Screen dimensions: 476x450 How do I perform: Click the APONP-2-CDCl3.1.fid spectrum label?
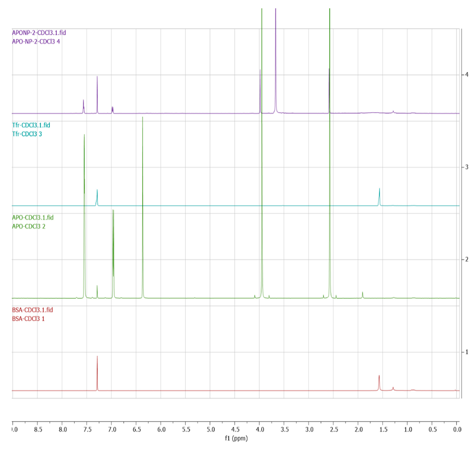pos(39,33)
